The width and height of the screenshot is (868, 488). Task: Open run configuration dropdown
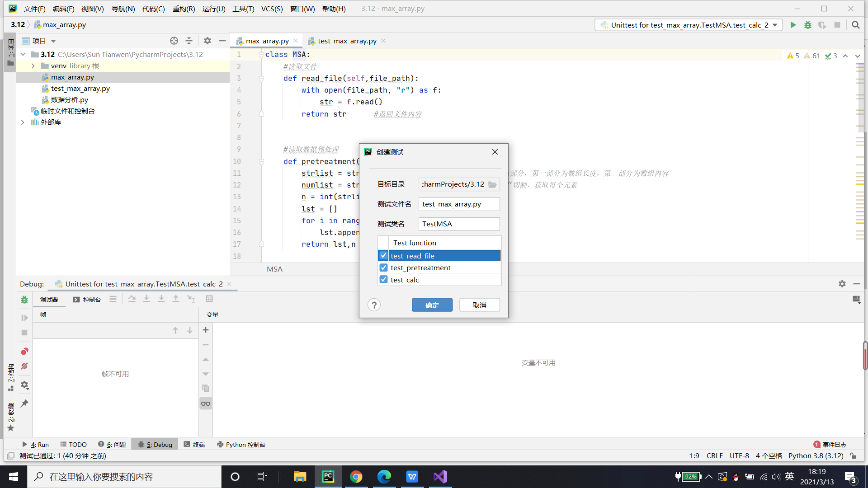click(x=775, y=25)
